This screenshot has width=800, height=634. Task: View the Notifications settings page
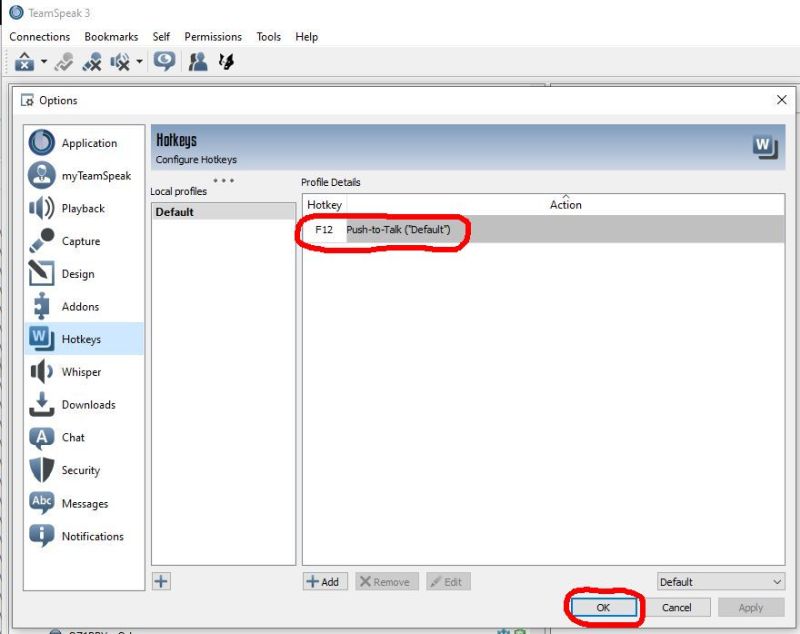tap(84, 536)
